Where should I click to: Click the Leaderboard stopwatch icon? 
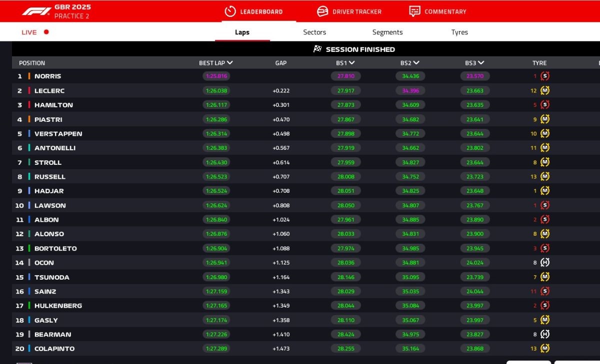tap(230, 11)
